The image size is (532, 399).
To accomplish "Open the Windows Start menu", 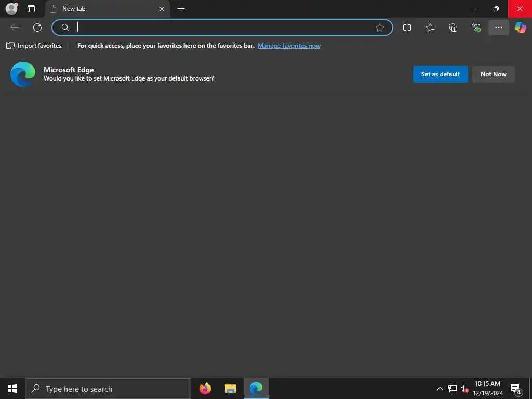I will (x=12, y=389).
